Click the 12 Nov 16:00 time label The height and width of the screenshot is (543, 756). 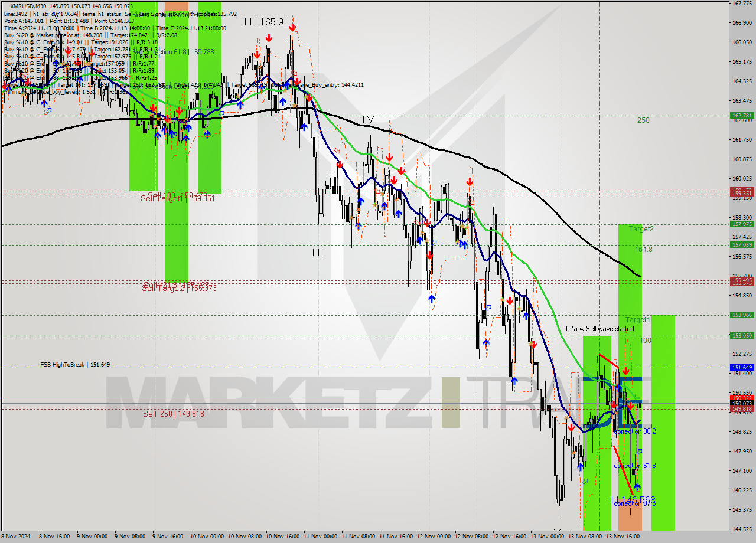509,537
